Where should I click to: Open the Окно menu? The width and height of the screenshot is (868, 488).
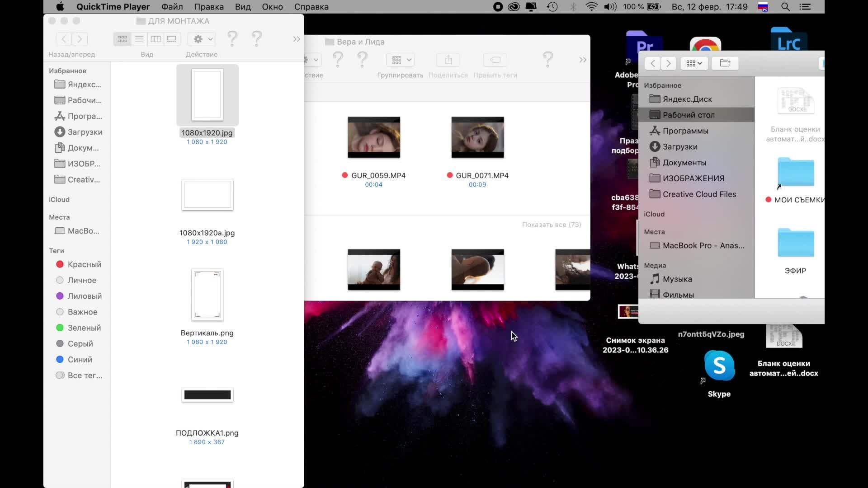coord(272,7)
